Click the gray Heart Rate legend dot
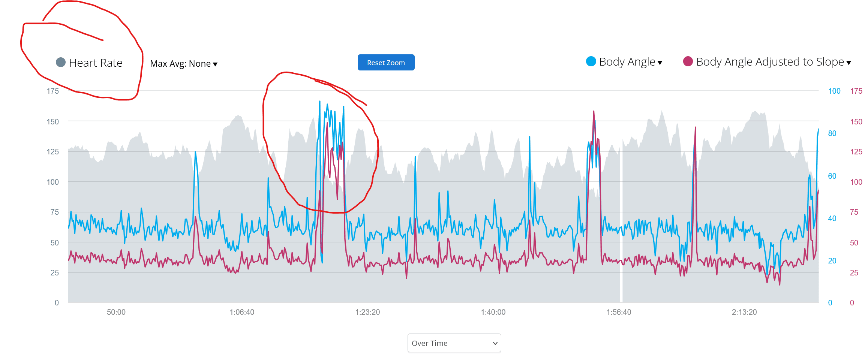Image resolution: width=868 pixels, height=356 pixels. click(61, 62)
